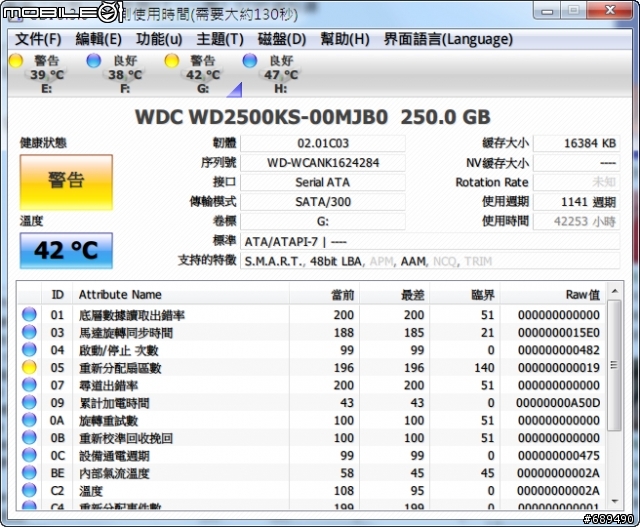Click the blue 42 °C temperature box

tap(66, 250)
